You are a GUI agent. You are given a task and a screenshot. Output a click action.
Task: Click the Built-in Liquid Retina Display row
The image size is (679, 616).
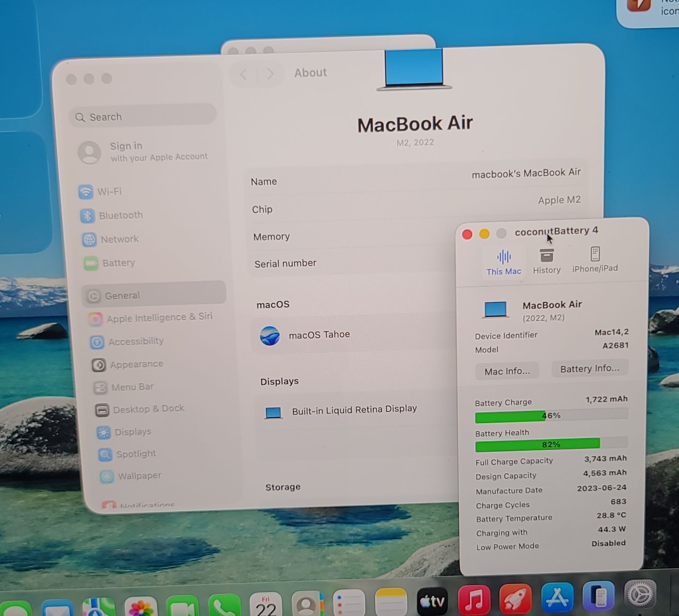[x=356, y=410]
